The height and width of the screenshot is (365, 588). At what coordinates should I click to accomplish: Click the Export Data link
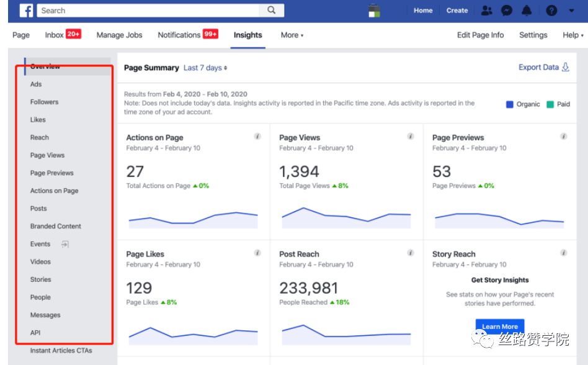pos(538,67)
